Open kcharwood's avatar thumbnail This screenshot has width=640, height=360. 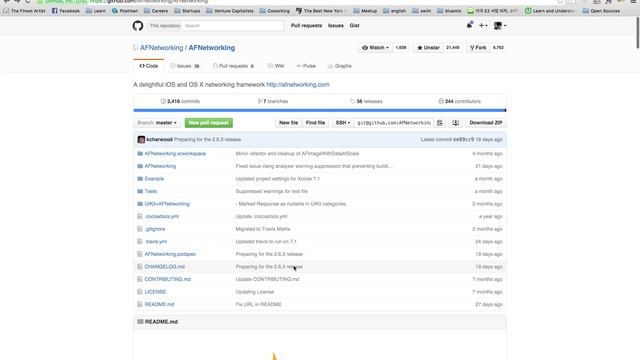coord(141,140)
